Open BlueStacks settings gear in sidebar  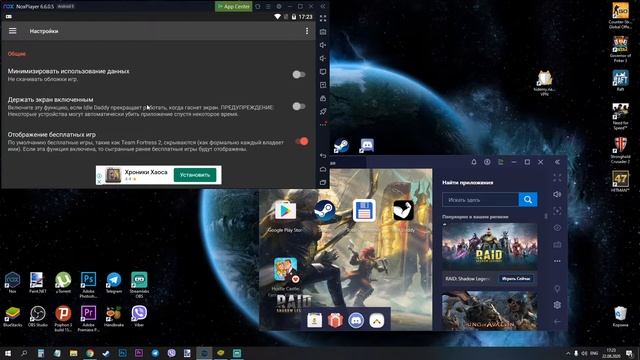click(x=557, y=305)
